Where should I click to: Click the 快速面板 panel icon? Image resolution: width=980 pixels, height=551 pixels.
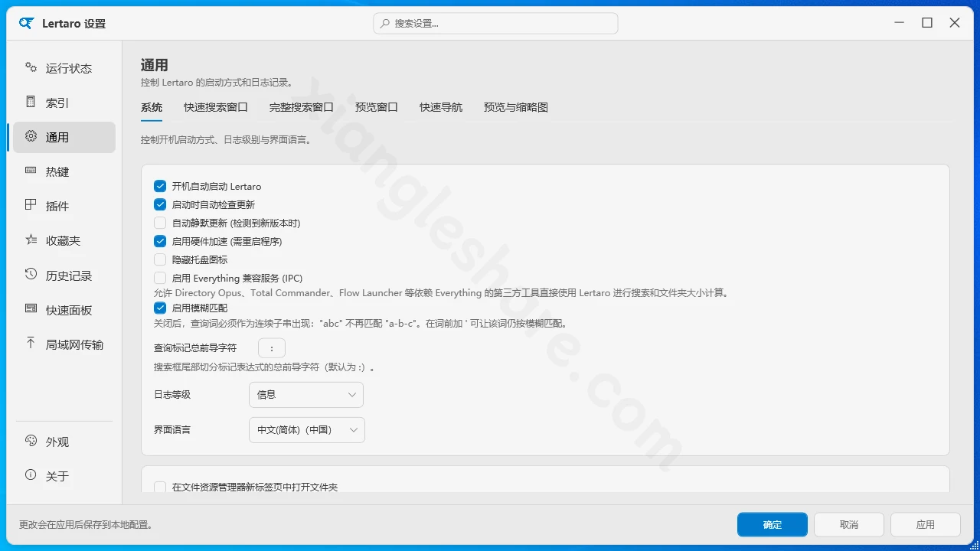(31, 308)
